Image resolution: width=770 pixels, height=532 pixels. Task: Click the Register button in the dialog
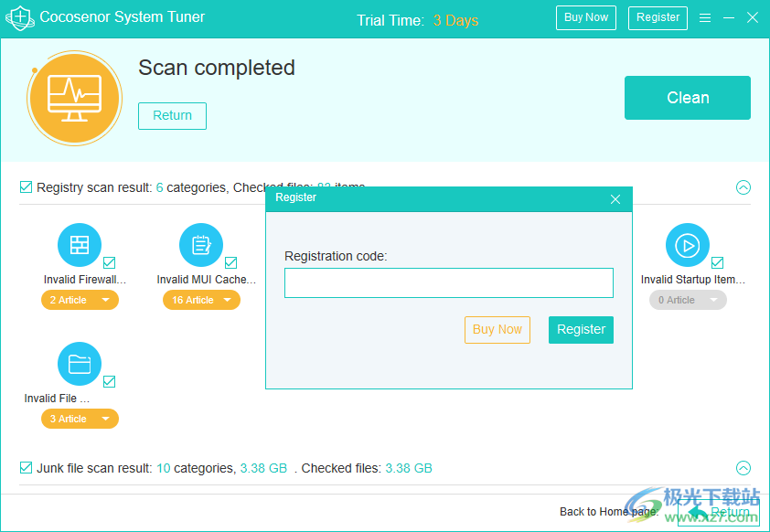coord(581,329)
